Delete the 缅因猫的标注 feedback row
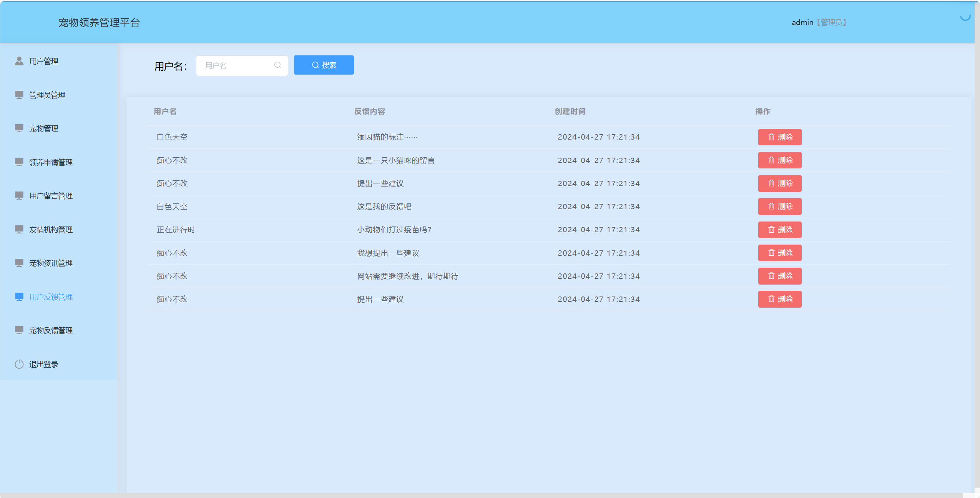This screenshot has height=498, width=980. point(779,137)
